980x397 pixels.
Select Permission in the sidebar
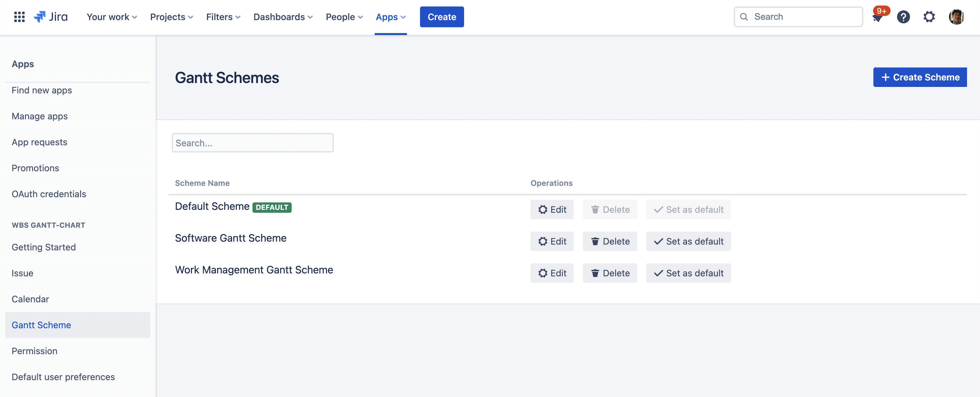coord(34,351)
